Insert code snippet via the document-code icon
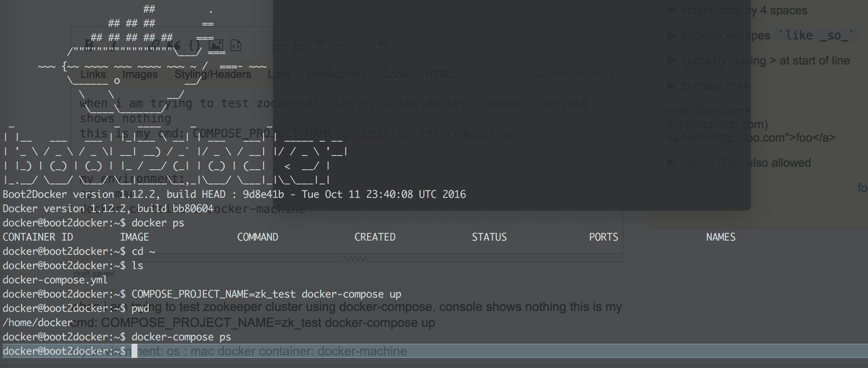Image resolution: width=868 pixels, height=368 pixels. pyautogui.click(x=236, y=44)
